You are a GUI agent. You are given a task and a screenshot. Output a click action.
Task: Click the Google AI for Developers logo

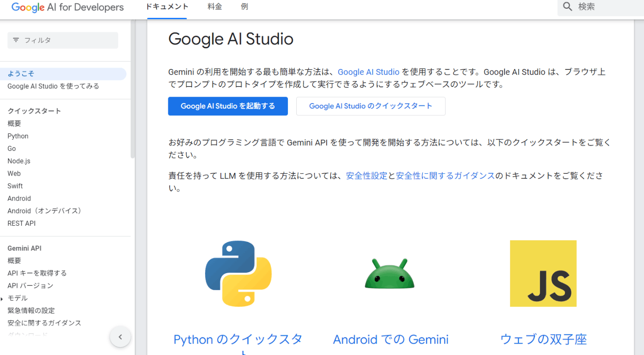(68, 7)
